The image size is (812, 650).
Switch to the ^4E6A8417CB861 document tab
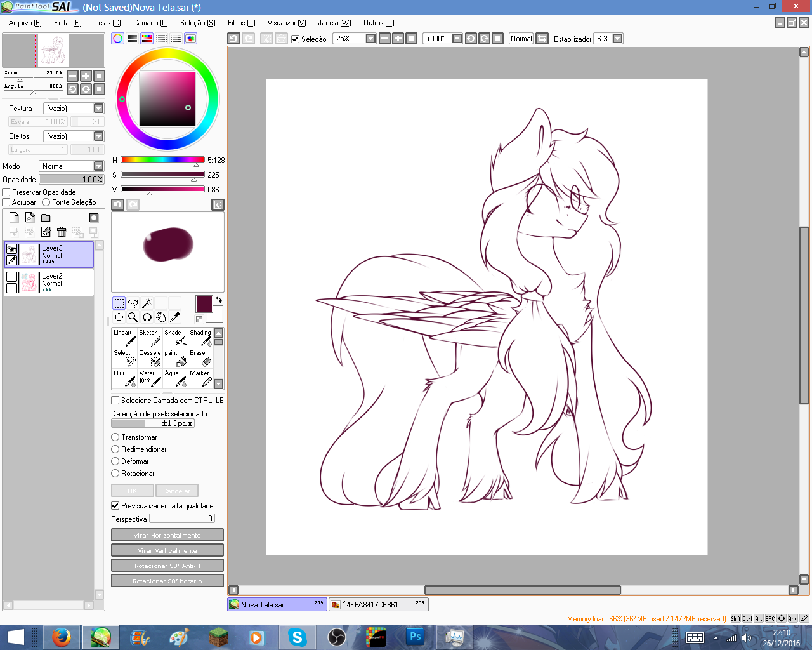click(x=379, y=604)
